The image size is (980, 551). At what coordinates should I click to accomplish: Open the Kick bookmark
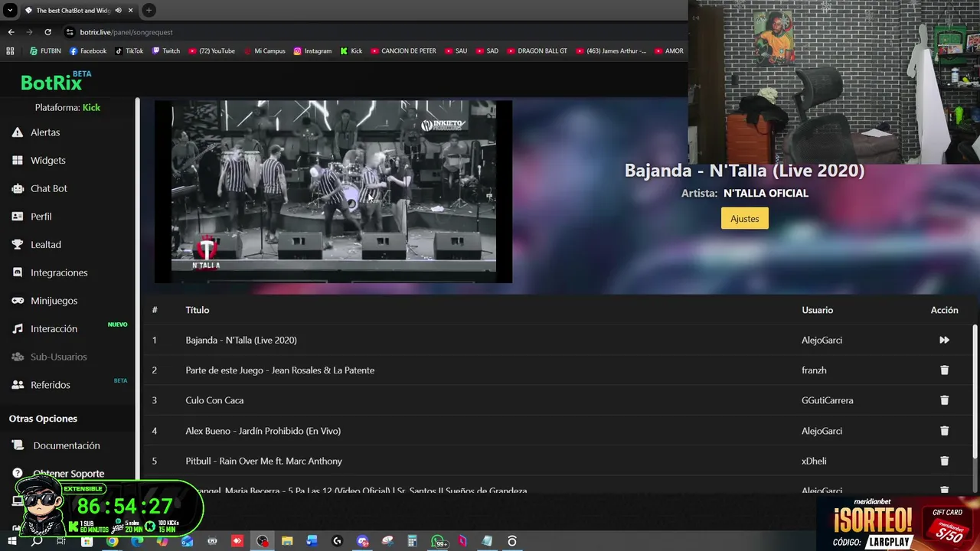coord(351,51)
